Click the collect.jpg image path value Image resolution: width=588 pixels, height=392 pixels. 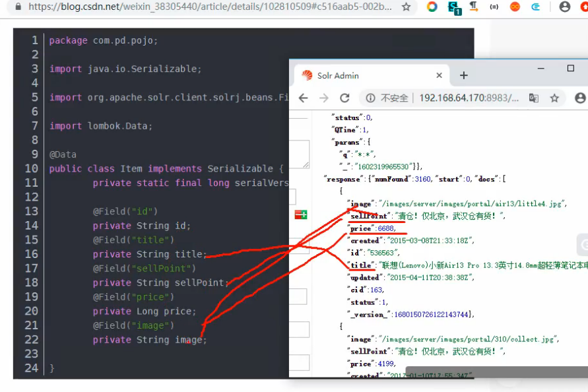click(469, 339)
